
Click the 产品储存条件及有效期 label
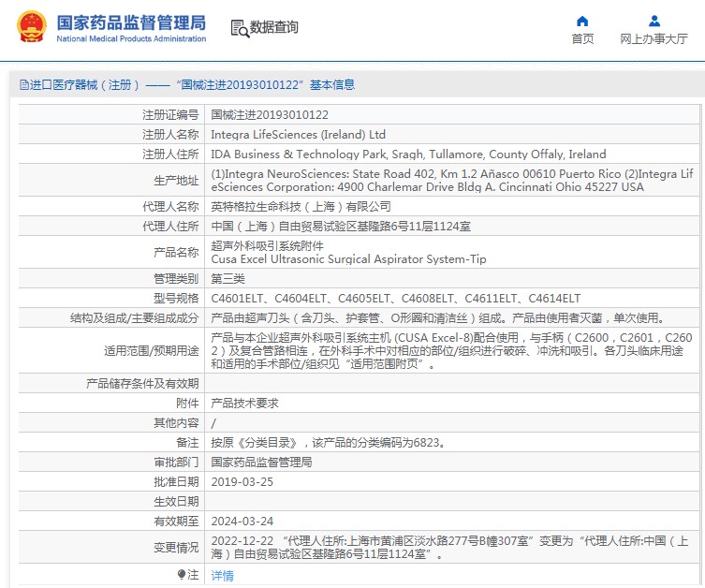pos(142,384)
